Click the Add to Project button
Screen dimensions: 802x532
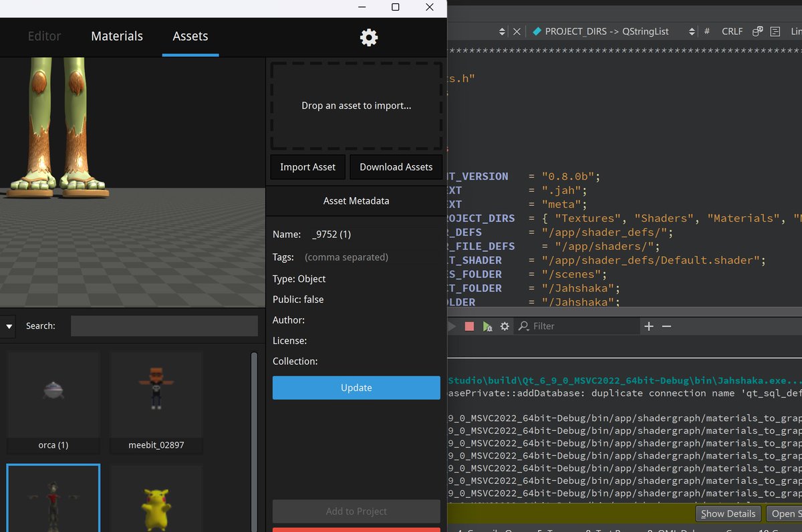[356, 511]
